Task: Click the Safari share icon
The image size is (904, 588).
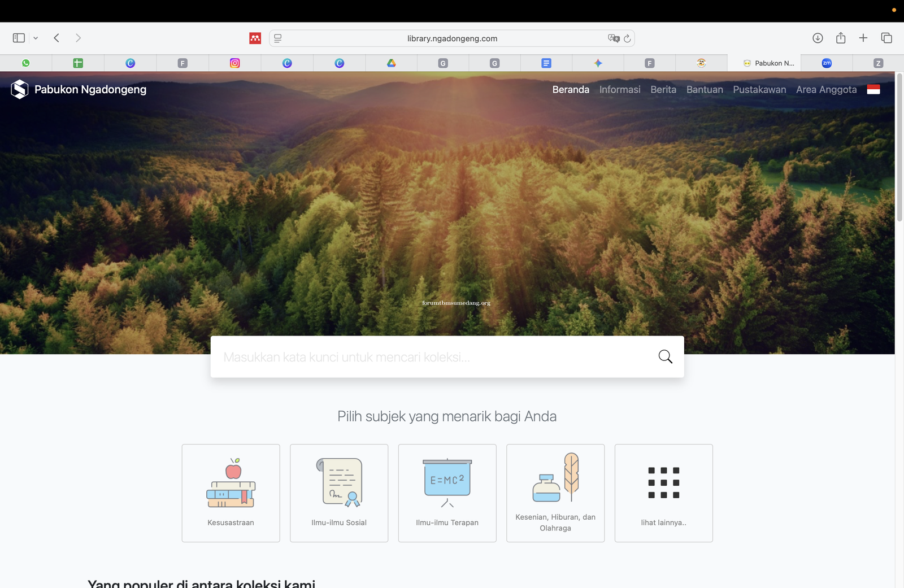Action: 841,38
